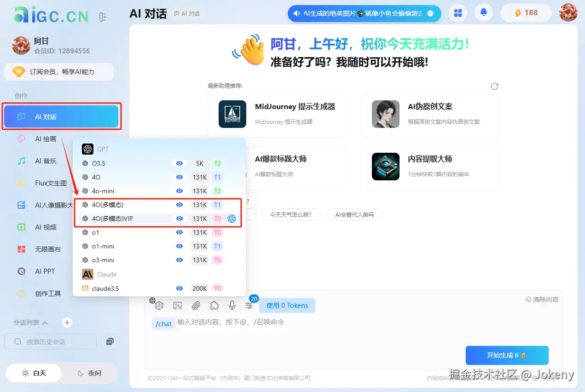Image resolution: width=585 pixels, height=392 pixels.
Task: Click the paperclip attachment icon
Action: click(x=196, y=305)
